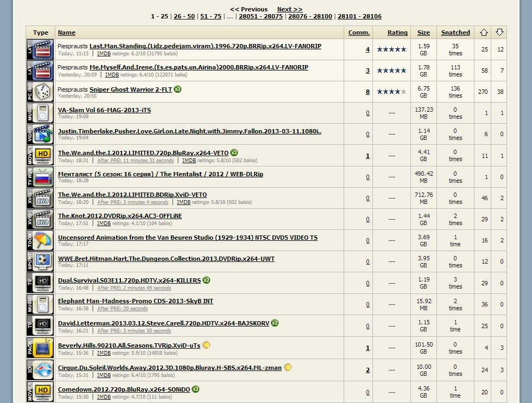Open Elephant Man-Madness-Promo CDS link
This screenshot has width=532, height=403.
point(135,301)
